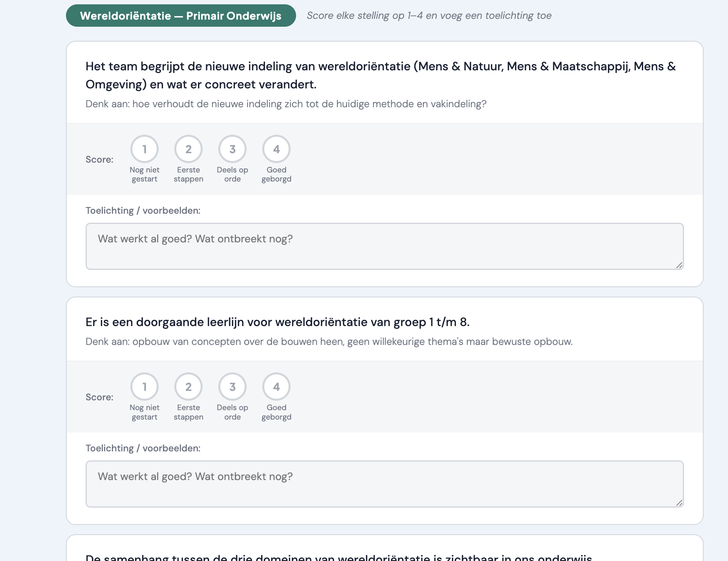The height and width of the screenshot is (561, 728).
Task: Select score 1 for the nieuwe indeling statement
Action: 145,149
